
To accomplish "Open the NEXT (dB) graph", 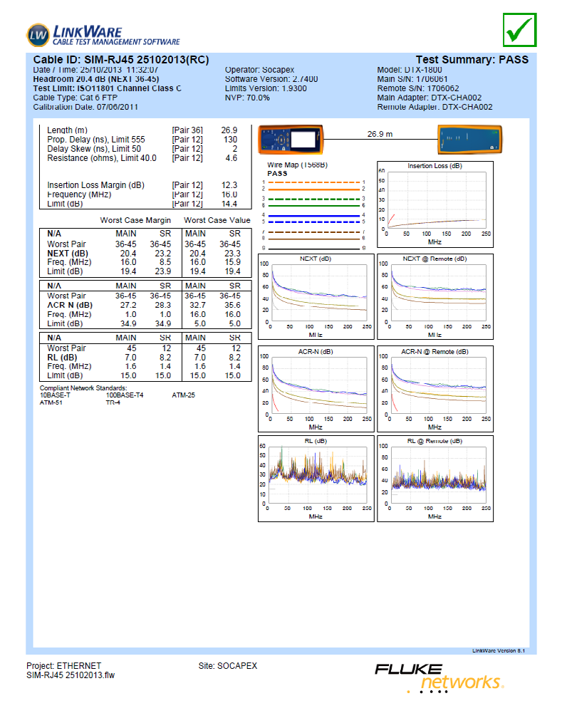I will (316, 296).
